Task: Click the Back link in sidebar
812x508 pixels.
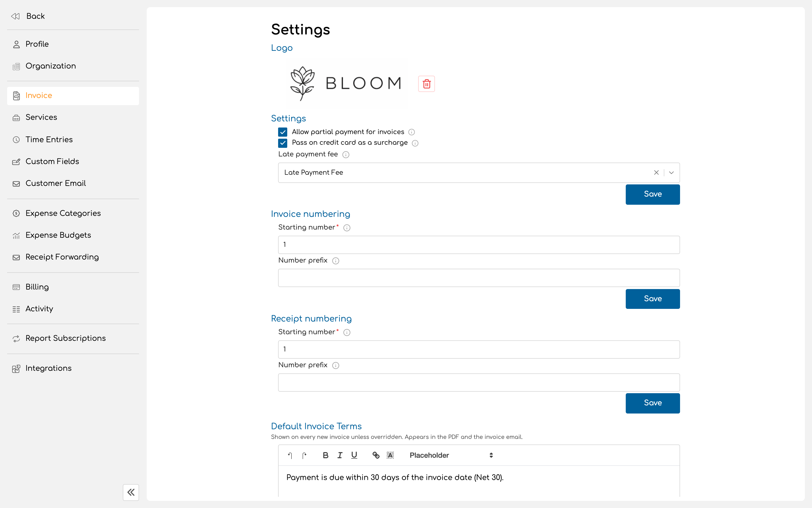Action: click(x=35, y=16)
